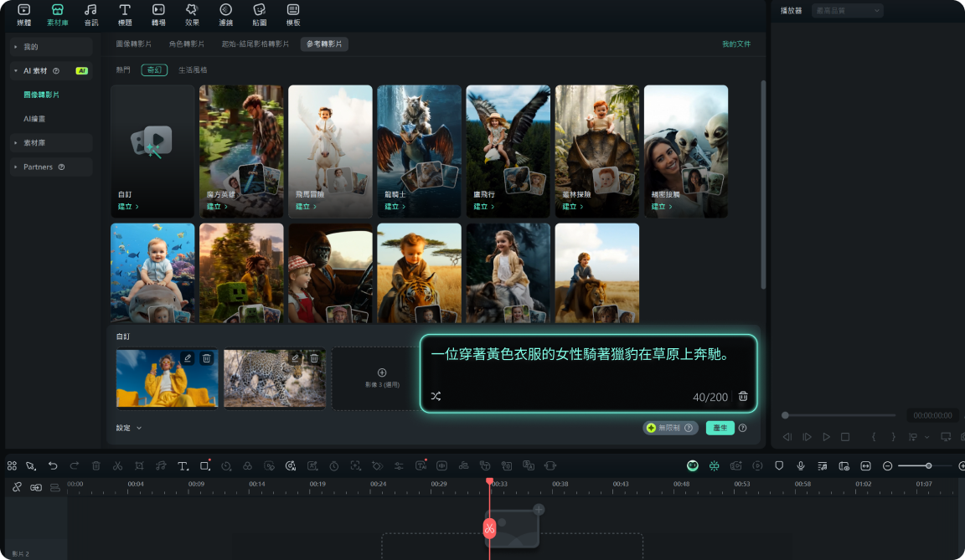Edit the leopard reference image
The width and height of the screenshot is (965, 560).
pos(296,357)
